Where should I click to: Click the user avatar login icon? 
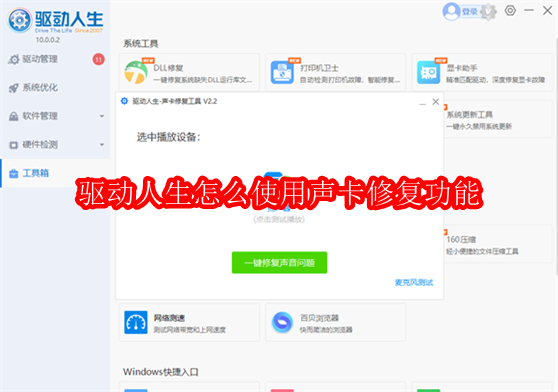tap(451, 11)
